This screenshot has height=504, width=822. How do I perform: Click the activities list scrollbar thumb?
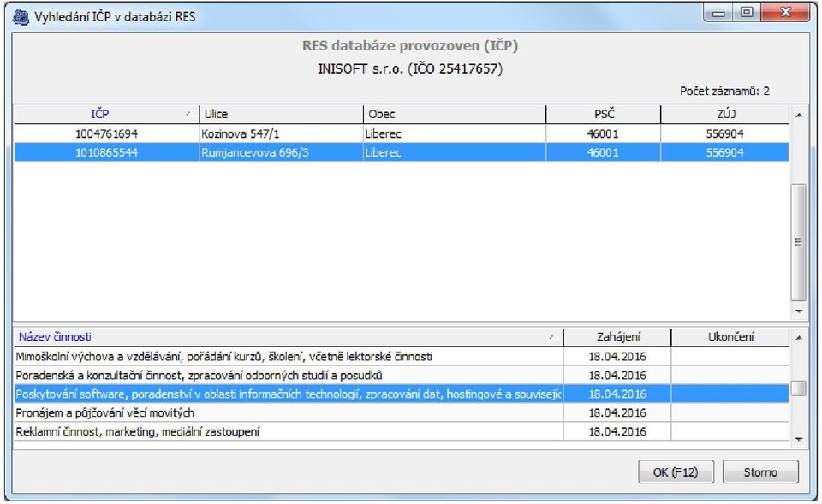799,388
